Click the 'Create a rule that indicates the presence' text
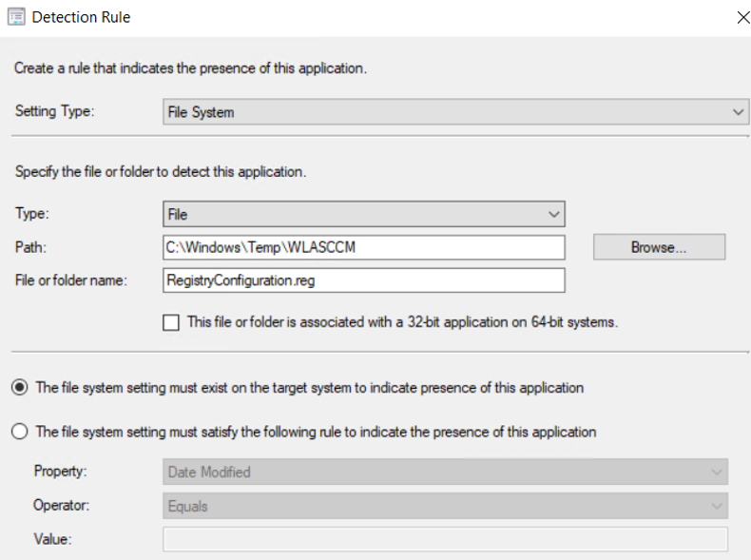Screen dimensions: 751x560 click(x=191, y=68)
